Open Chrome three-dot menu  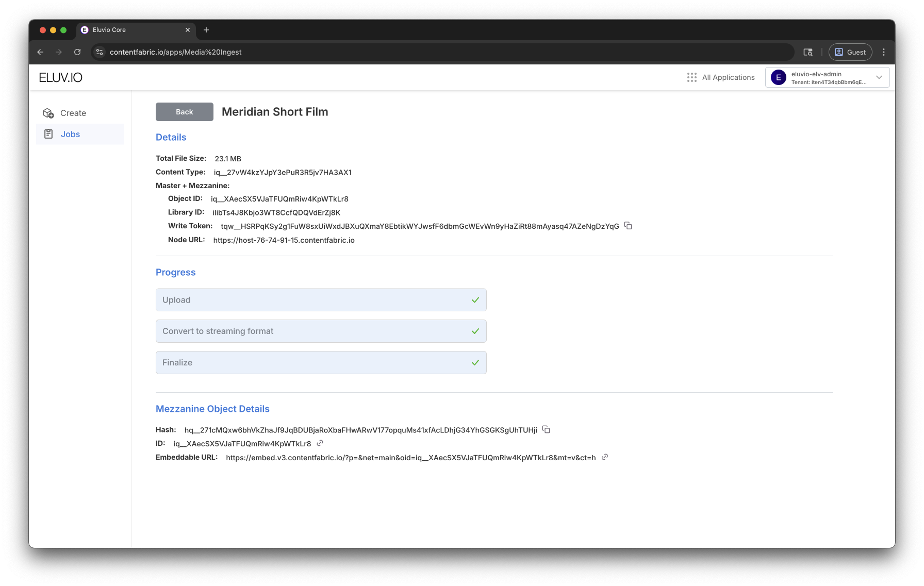(884, 52)
